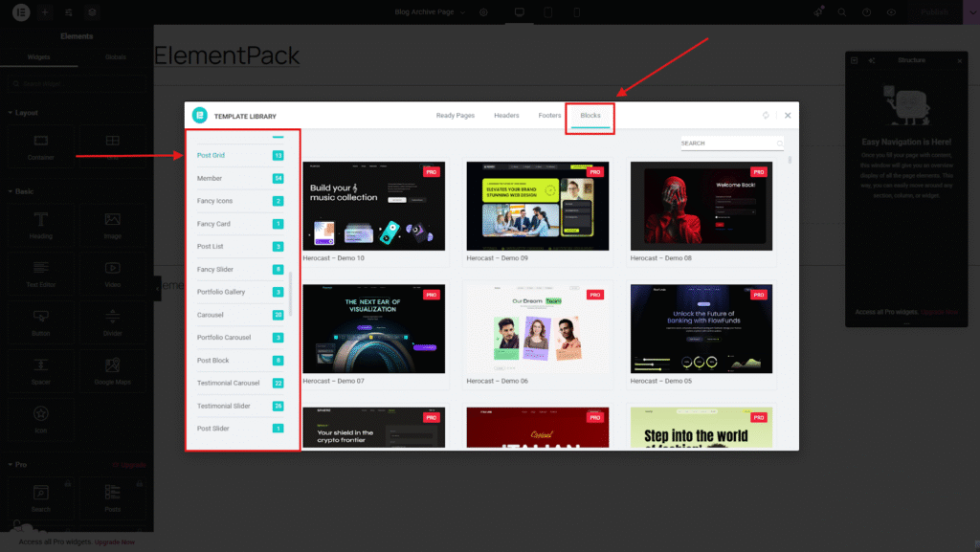Screen dimensions: 980x552
Task: Open the Ready Pages tab
Action: click(x=455, y=116)
